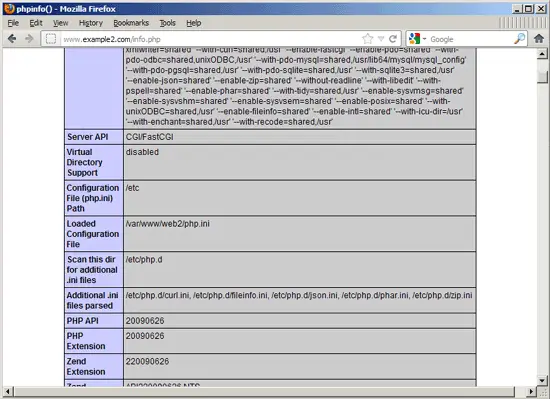Screen dimensions: 550x399
Task: Open the URL history dropdown arrow
Action: pyautogui.click(x=381, y=39)
